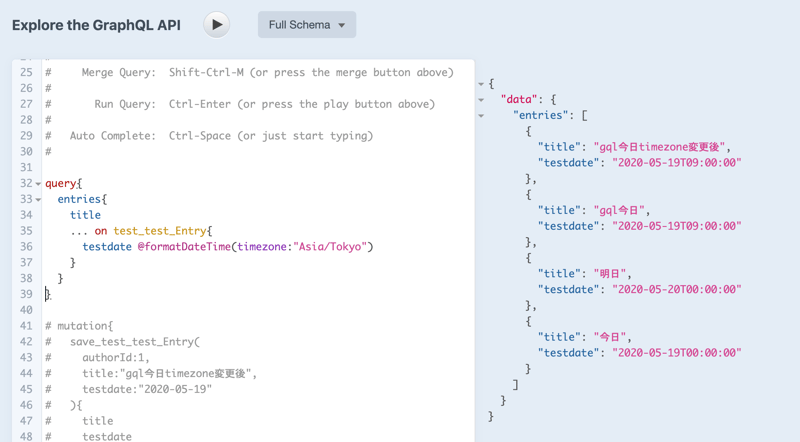Select line number 41 in the gutter

pyautogui.click(x=26, y=326)
